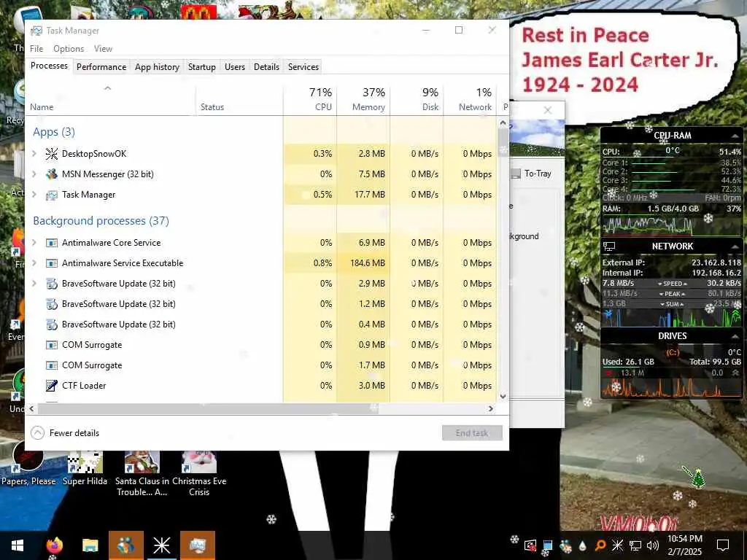Click the horizontal scrollbar left arrow

(31, 408)
